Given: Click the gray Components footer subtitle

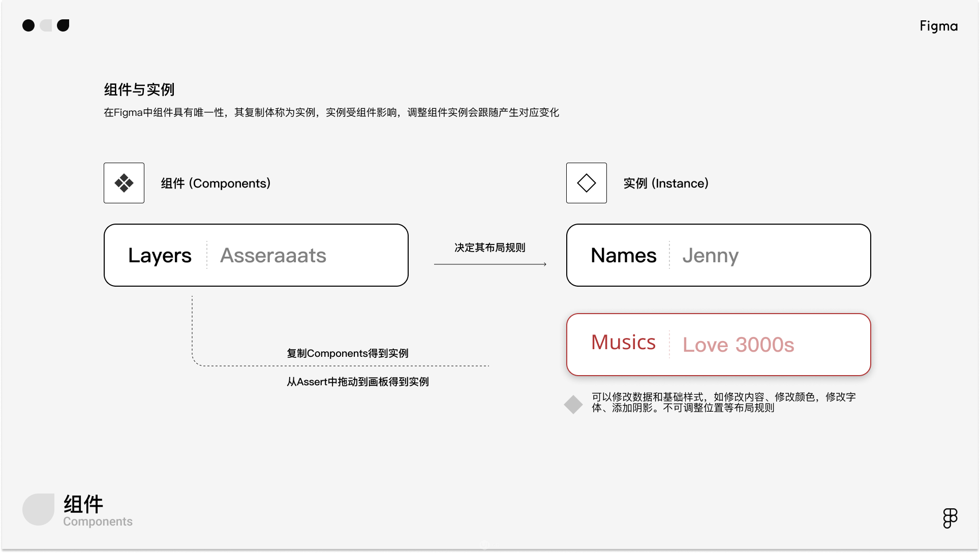Looking at the screenshot, I should pos(98,521).
